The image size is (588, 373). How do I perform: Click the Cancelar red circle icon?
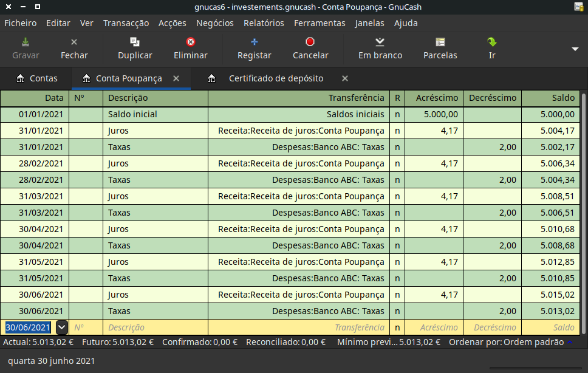[x=310, y=43]
